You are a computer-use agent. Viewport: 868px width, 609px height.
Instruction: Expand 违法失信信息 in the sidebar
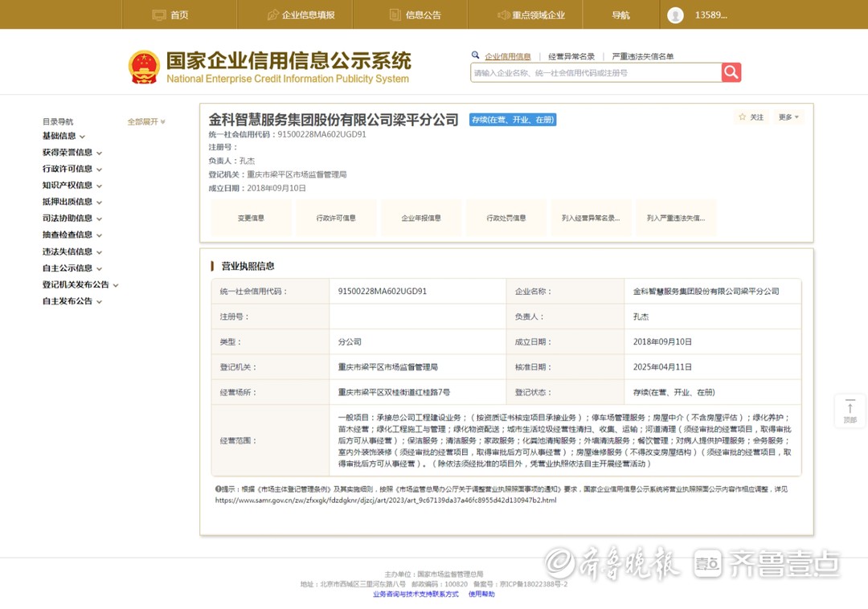[x=72, y=251]
